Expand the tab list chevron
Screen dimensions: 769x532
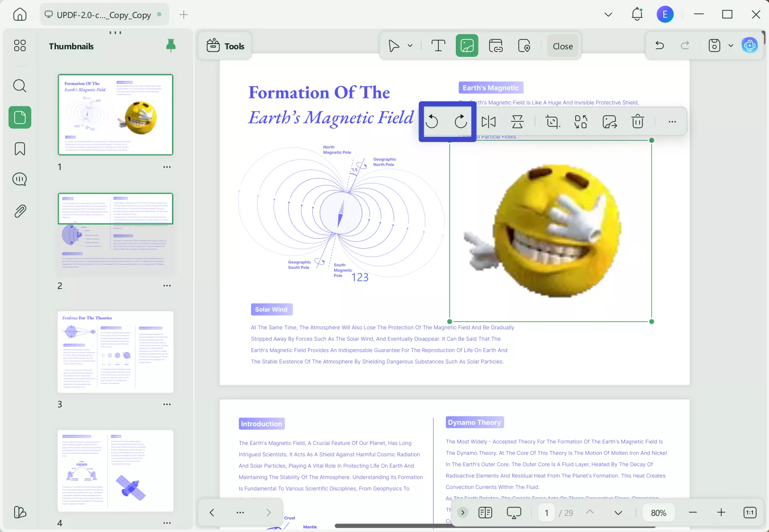pyautogui.click(x=608, y=15)
